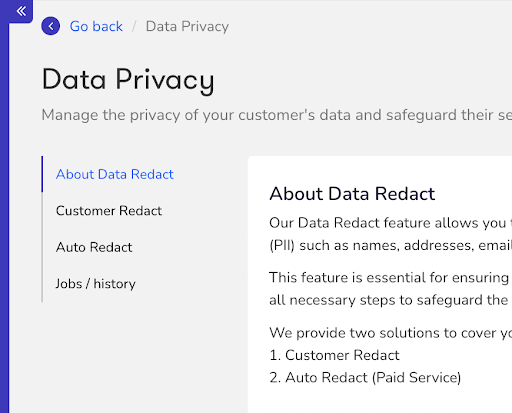Click the 'Manage the privacy' subtitle text
This screenshot has width=512, height=413.
[x=277, y=115]
